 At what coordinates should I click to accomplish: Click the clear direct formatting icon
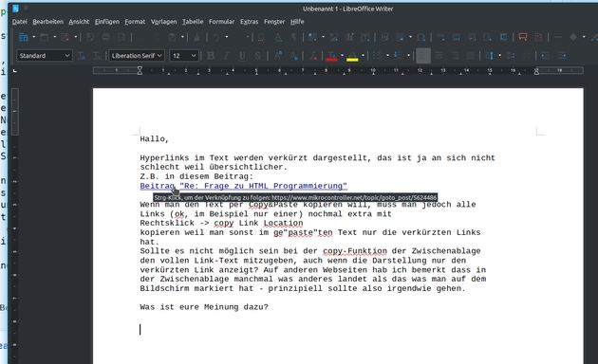pyautogui.click(x=313, y=56)
